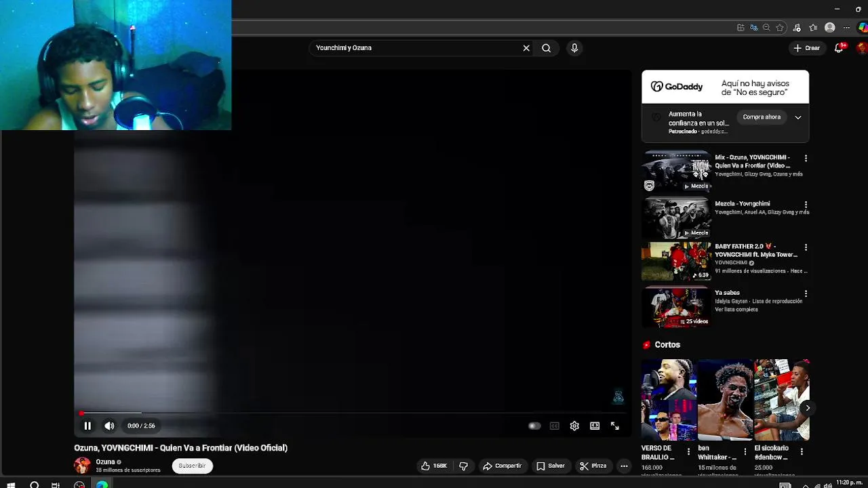Open options for BABY FATHER 2.0
The width and height of the screenshot is (868, 488).
point(806,247)
